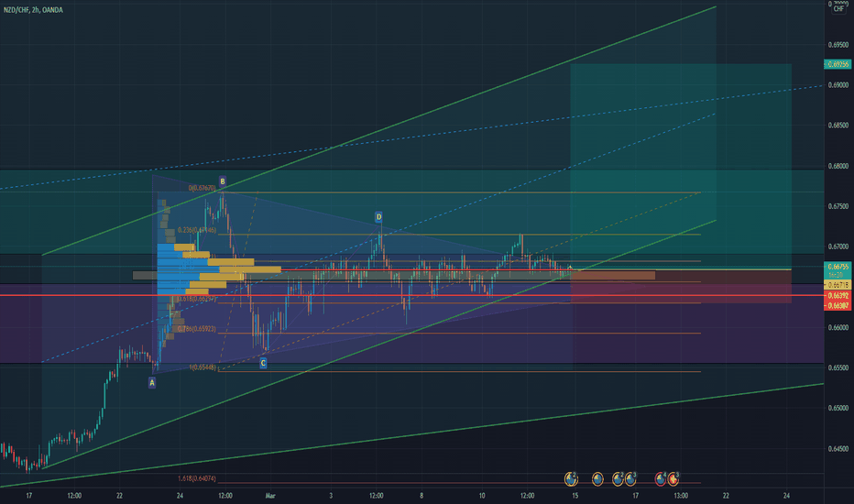854x504 pixels.
Task: Click the 13:00 time axis label
Action: 681,496
